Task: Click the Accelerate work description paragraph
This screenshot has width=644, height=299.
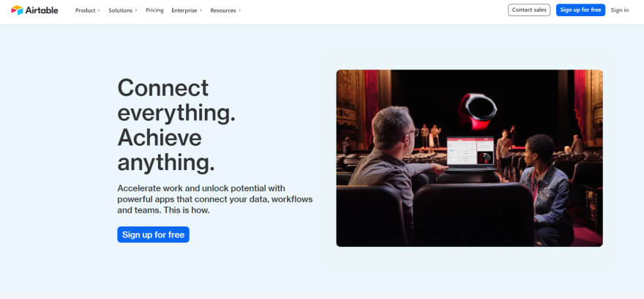Action: (215, 199)
